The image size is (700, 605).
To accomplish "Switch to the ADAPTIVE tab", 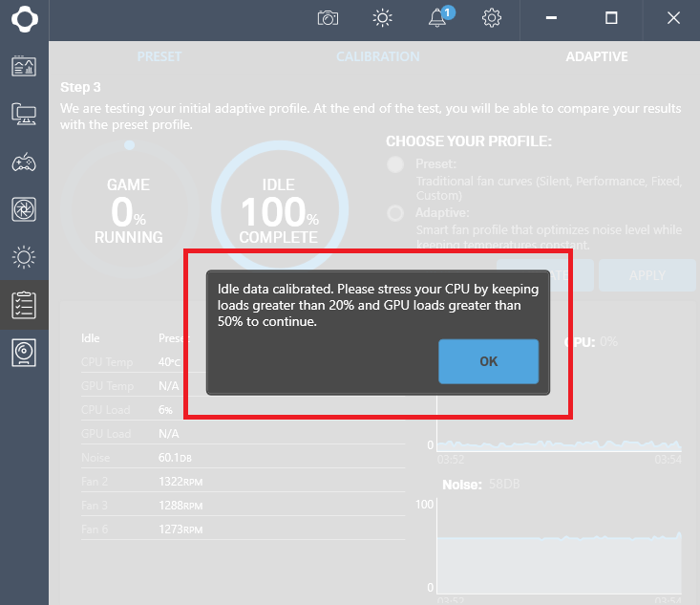I will (597, 56).
